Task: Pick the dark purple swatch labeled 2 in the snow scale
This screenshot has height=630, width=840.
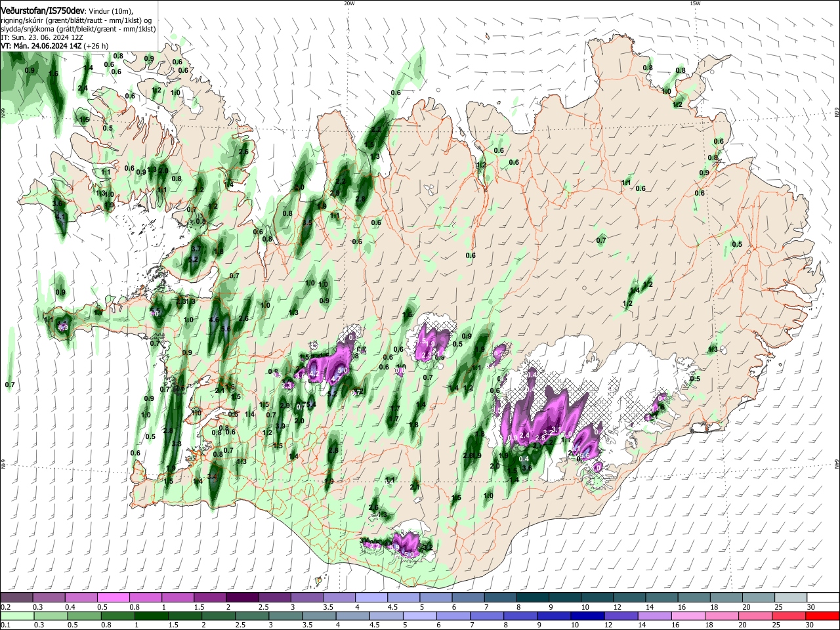Action: pyautogui.click(x=242, y=598)
